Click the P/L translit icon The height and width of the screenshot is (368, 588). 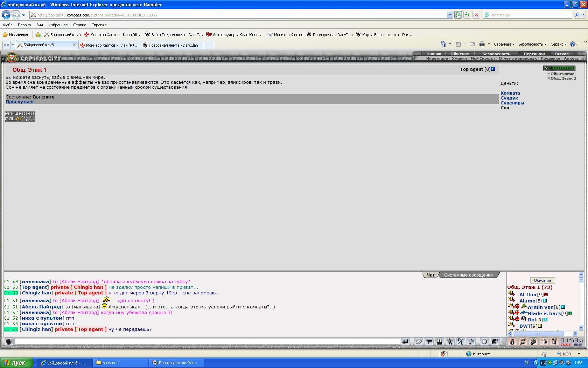point(460,341)
